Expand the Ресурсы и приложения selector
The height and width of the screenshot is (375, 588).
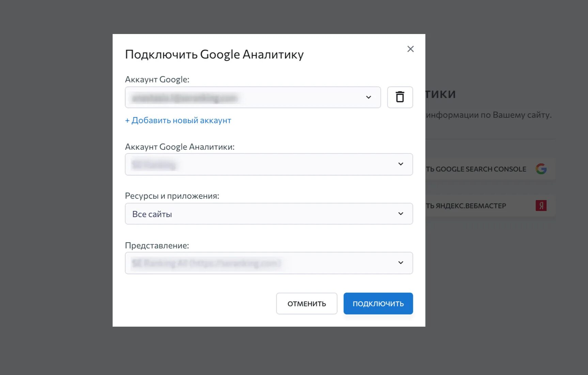coord(401,214)
